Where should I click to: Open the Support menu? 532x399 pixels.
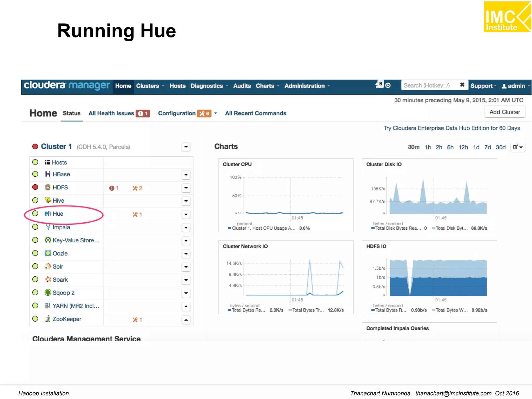click(483, 86)
